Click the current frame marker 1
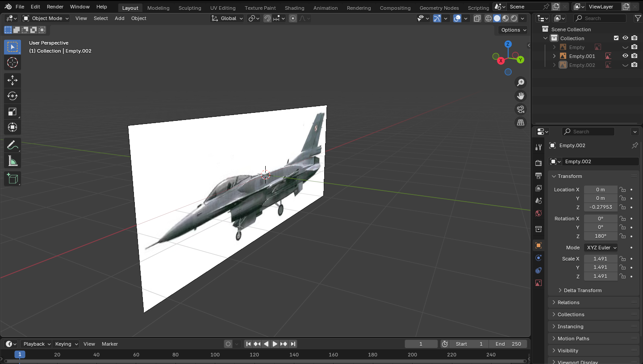This screenshot has width=643, height=364. (20, 355)
